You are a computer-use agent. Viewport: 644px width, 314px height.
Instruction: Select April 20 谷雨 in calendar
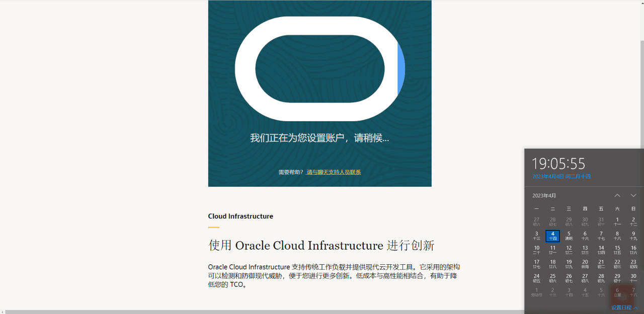point(585,264)
